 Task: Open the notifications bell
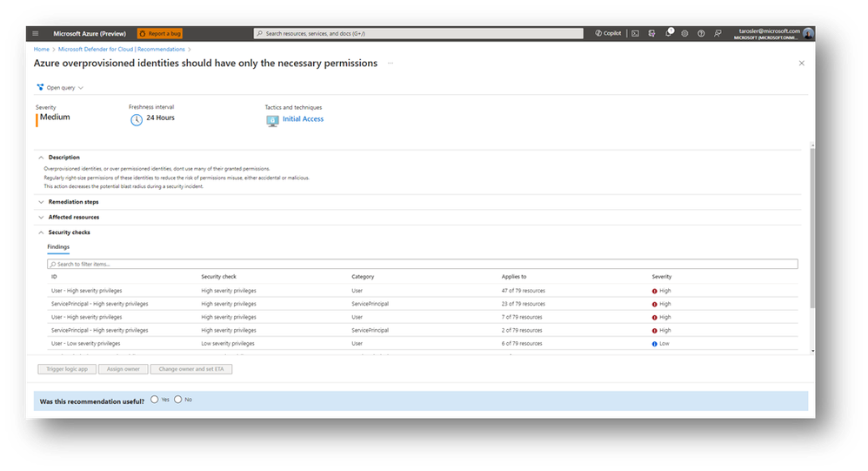point(669,33)
